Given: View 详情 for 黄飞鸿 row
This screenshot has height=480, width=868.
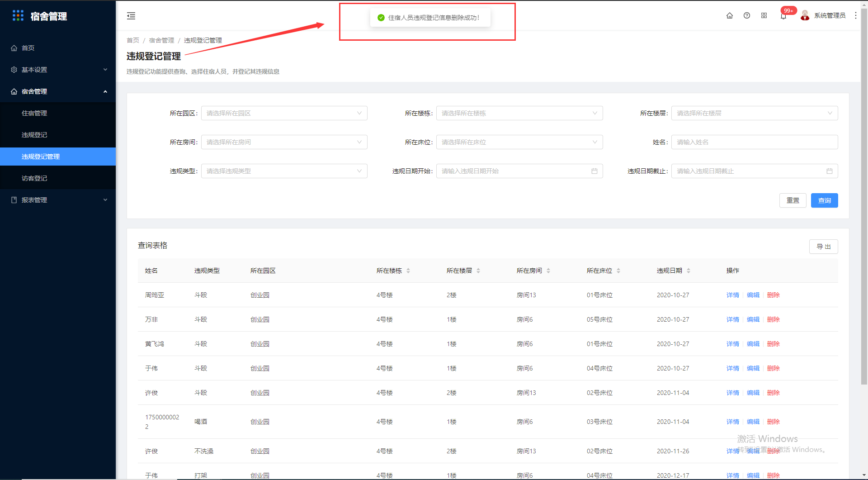Looking at the screenshot, I should [733, 344].
